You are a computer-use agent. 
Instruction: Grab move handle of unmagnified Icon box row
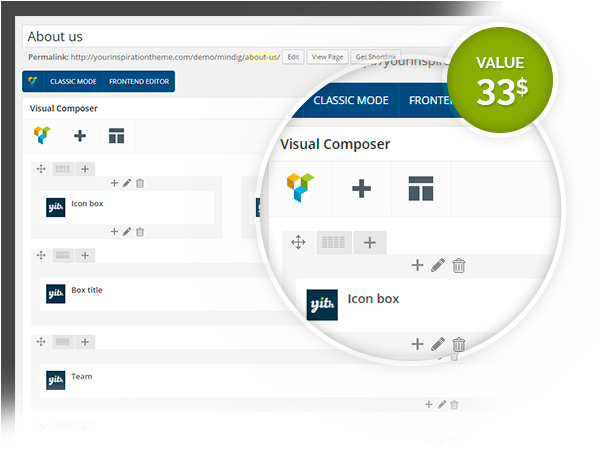(41, 169)
